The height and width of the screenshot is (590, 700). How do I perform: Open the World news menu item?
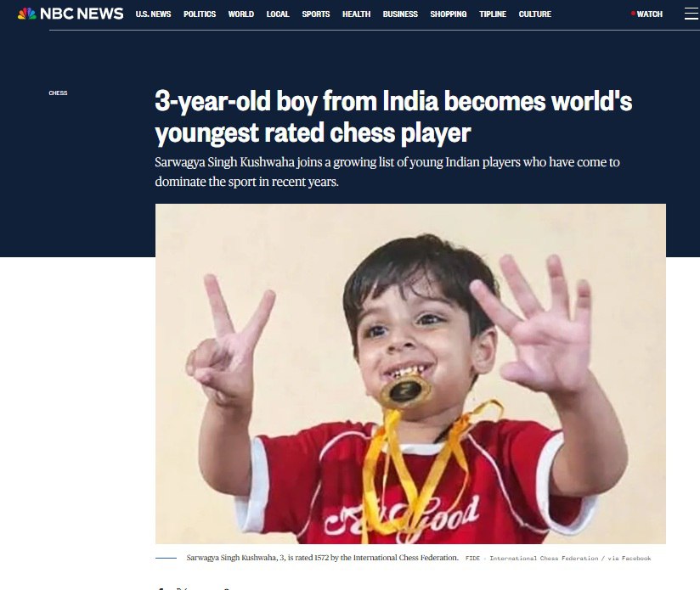tap(241, 14)
